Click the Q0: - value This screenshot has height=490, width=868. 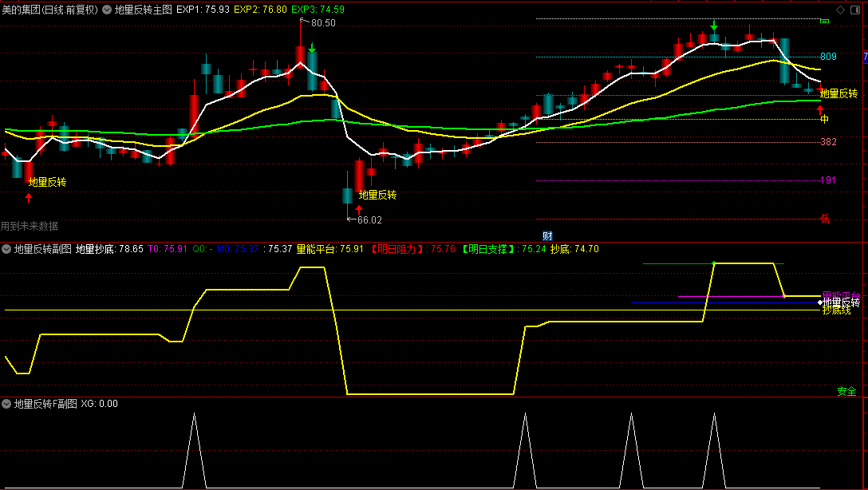click(x=202, y=249)
